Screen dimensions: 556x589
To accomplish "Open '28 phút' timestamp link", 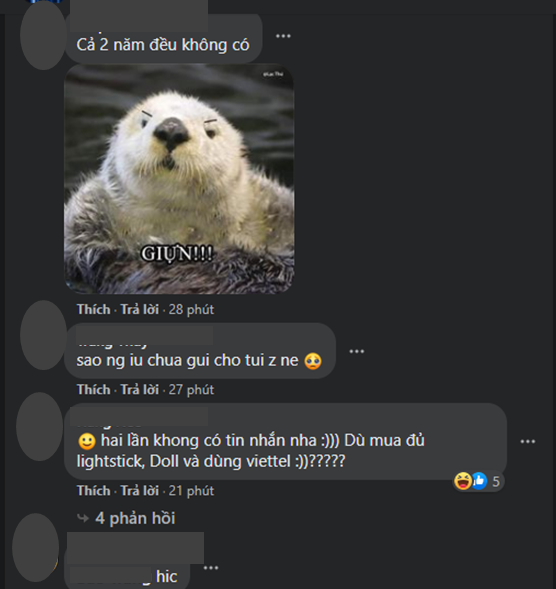I will tap(191, 310).
